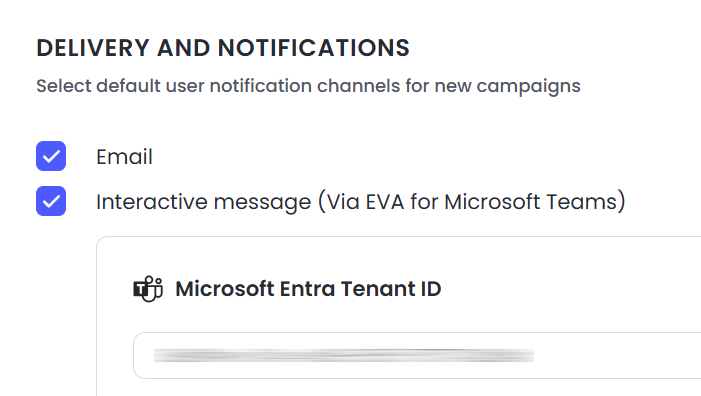Click the Interactive message label
Viewport: 701px width, 396px height.
[x=360, y=202]
